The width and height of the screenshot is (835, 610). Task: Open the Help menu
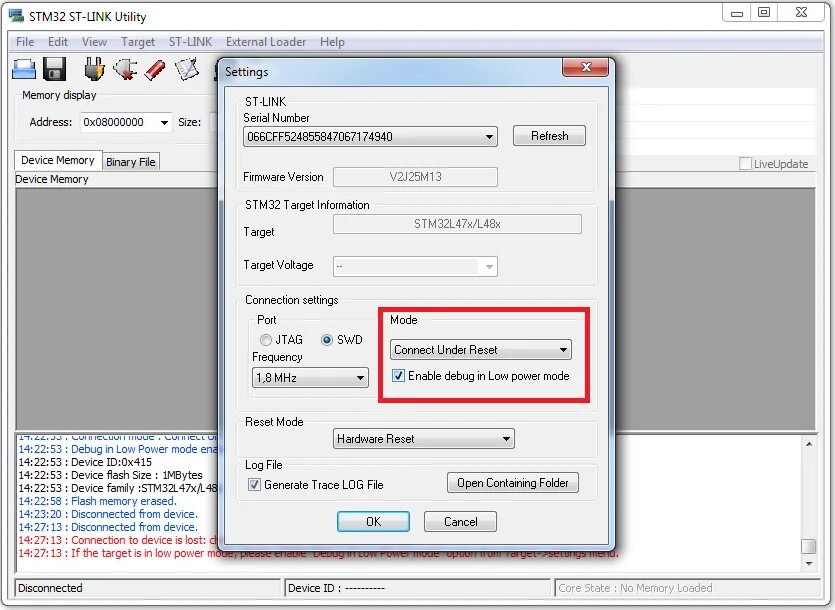pos(332,42)
